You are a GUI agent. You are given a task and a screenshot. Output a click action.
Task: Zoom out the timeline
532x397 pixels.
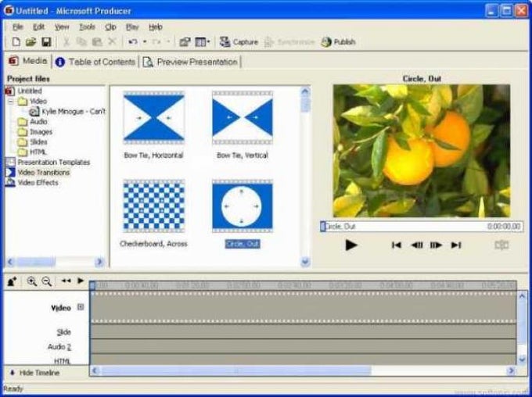(46, 281)
